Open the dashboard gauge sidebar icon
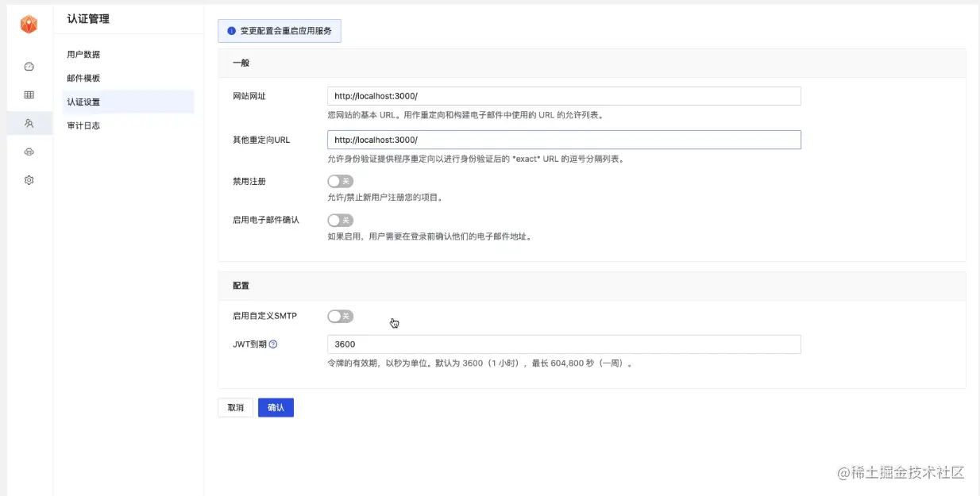 click(x=29, y=67)
